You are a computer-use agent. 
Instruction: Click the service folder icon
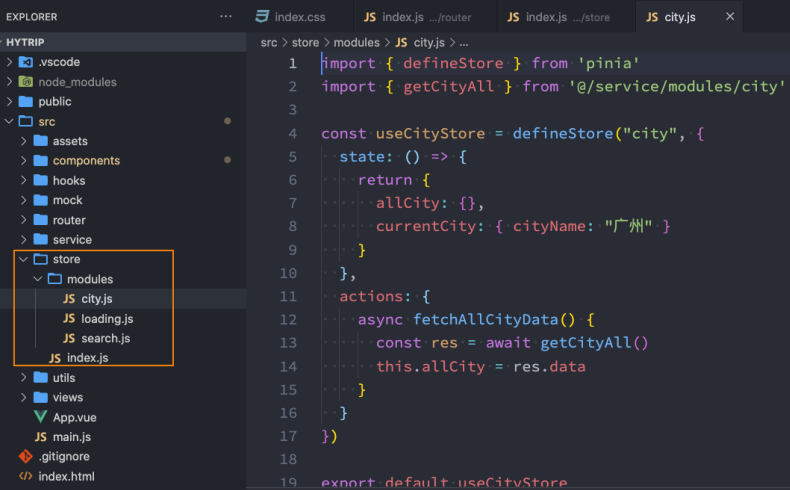(40, 240)
